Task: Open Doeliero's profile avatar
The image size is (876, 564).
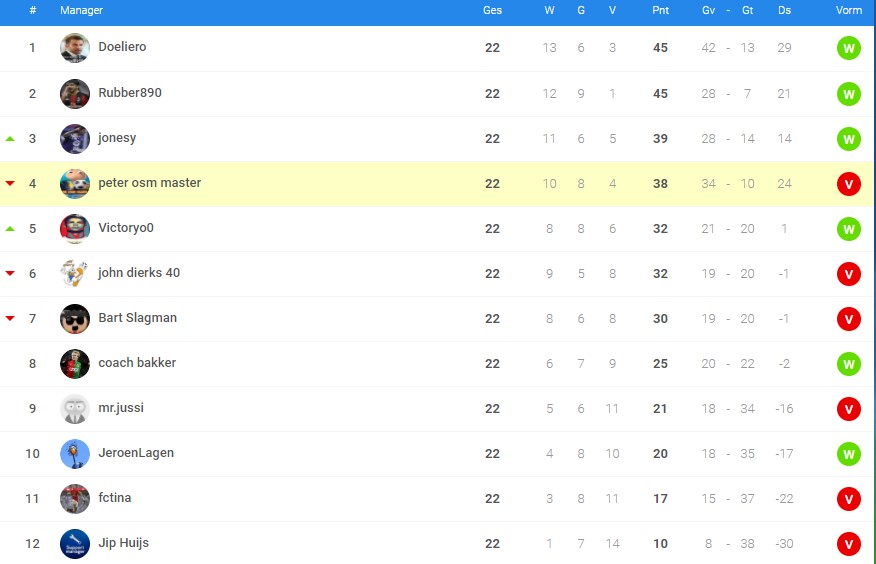Action: [x=75, y=48]
